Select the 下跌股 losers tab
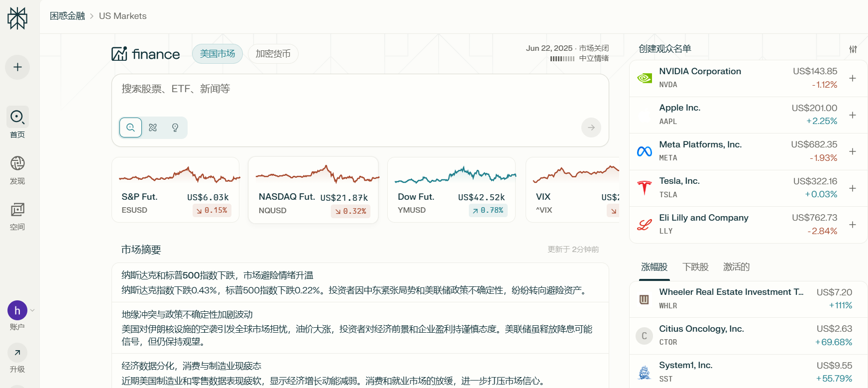868x388 pixels. (695, 267)
